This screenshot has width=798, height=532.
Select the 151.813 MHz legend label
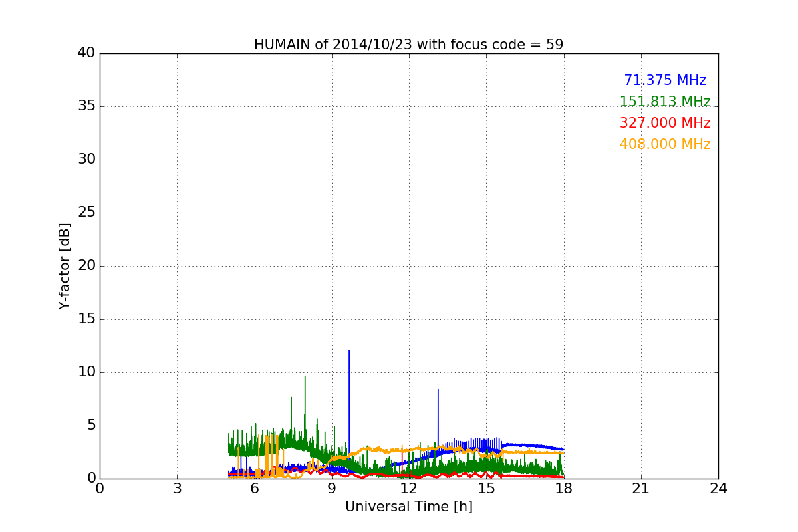(665, 102)
